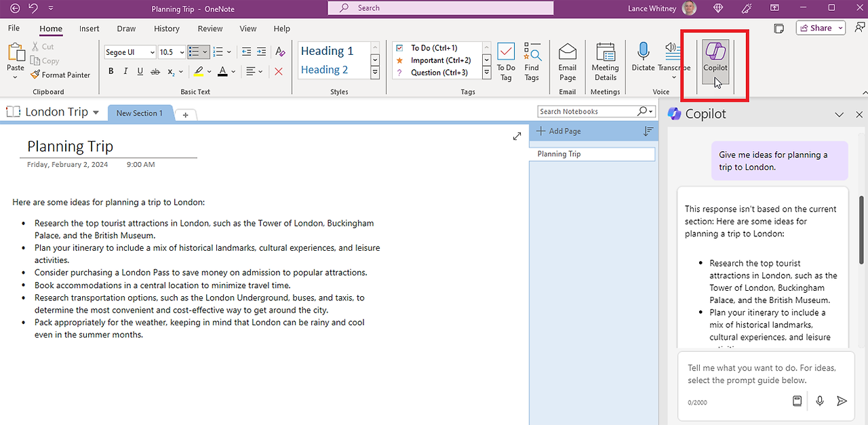868x425 pixels.
Task: Click Add Page button
Action: tap(558, 131)
